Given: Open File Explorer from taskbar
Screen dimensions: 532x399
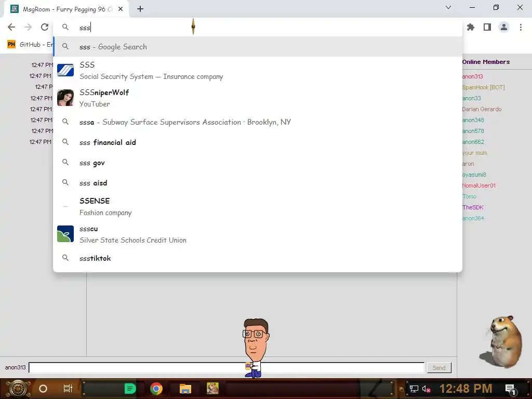Looking at the screenshot, I should (185, 389).
